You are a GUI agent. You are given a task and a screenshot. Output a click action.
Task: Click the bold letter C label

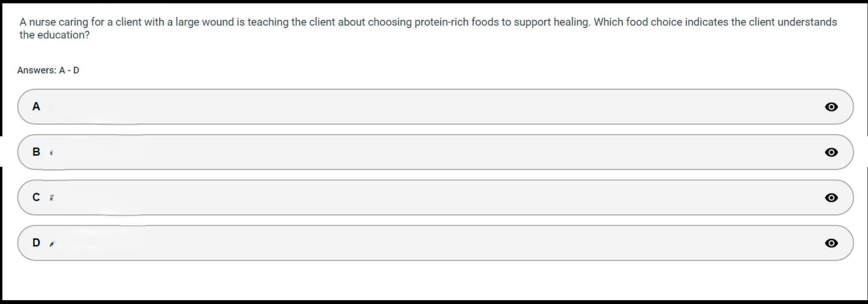tap(36, 197)
